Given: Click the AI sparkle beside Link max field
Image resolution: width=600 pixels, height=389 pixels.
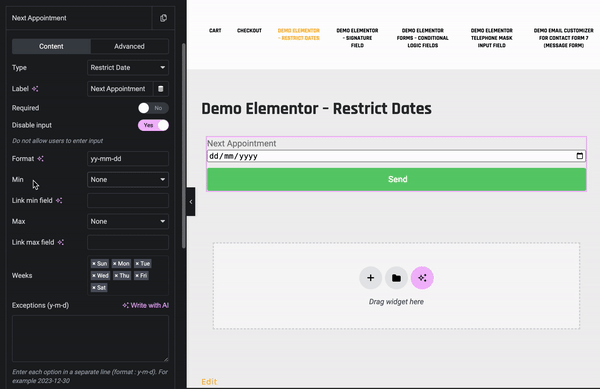Looking at the screenshot, I should click(x=61, y=242).
